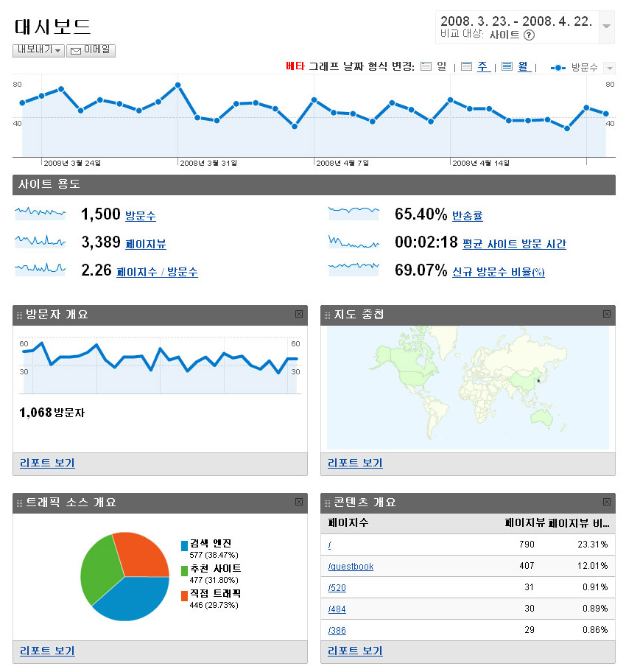Grab the 콘텐츠 개요 drag handle icon
Viewport: 626px width, 672px height.
[x=327, y=503]
